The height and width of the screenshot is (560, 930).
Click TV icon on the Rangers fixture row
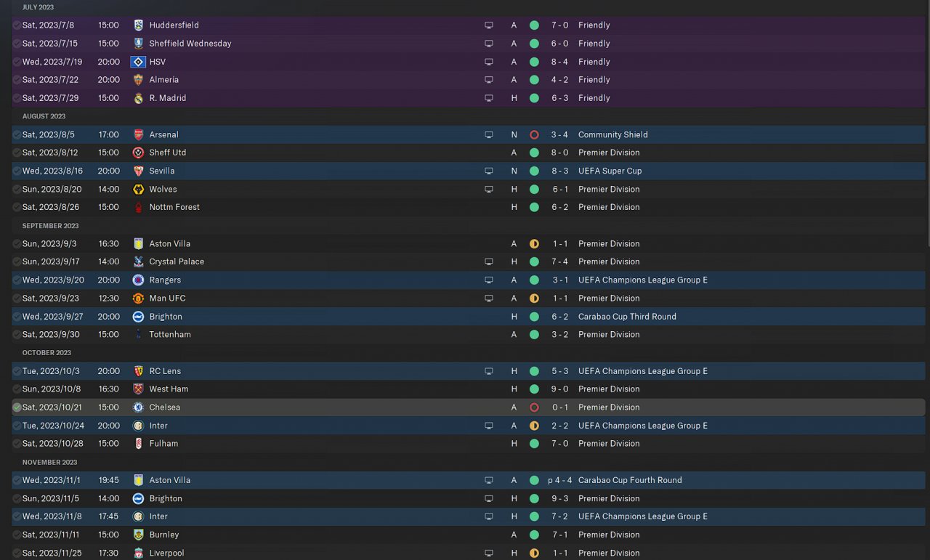pos(489,280)
